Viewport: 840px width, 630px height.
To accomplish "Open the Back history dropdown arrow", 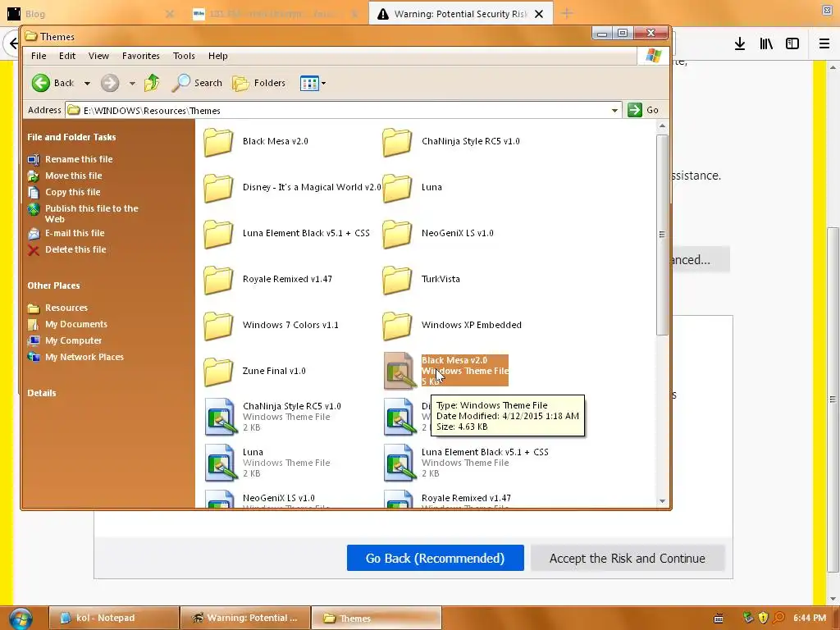I will 87,84.
